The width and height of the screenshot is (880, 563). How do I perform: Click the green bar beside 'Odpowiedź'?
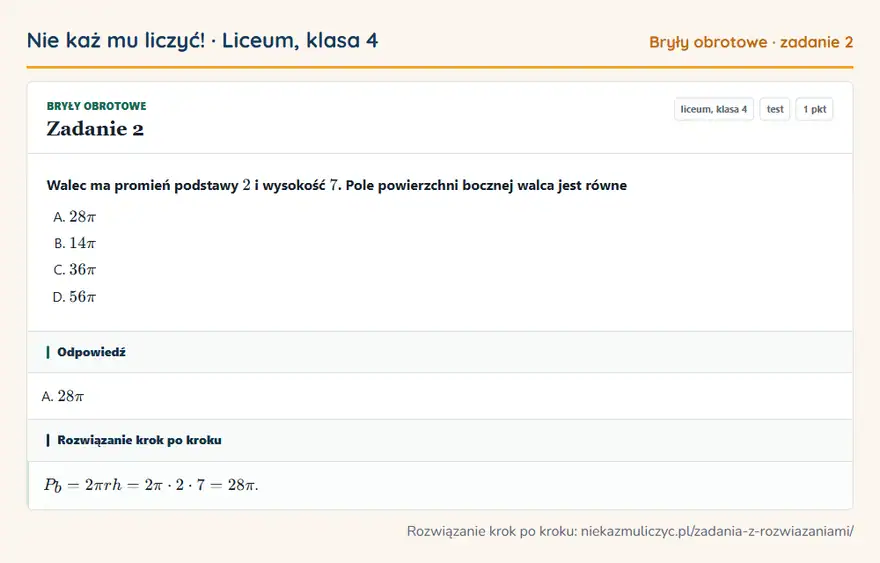click(x=48, y=352)
